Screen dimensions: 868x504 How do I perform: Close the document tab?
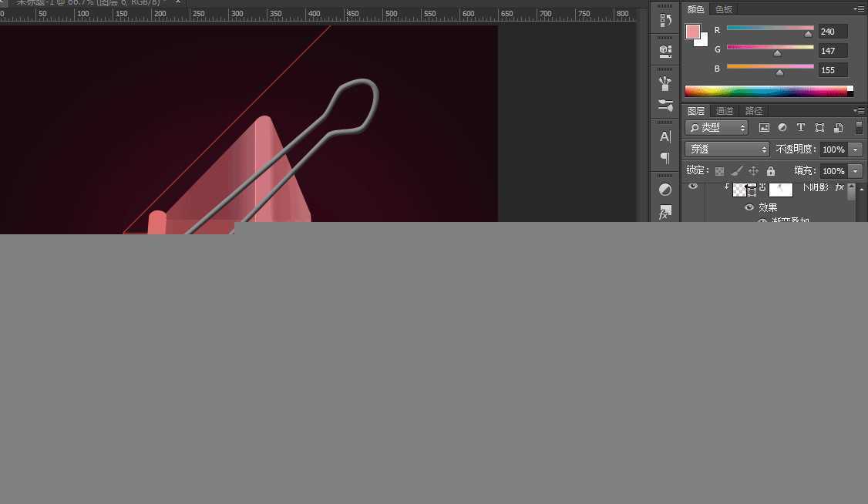coord(178,2)
